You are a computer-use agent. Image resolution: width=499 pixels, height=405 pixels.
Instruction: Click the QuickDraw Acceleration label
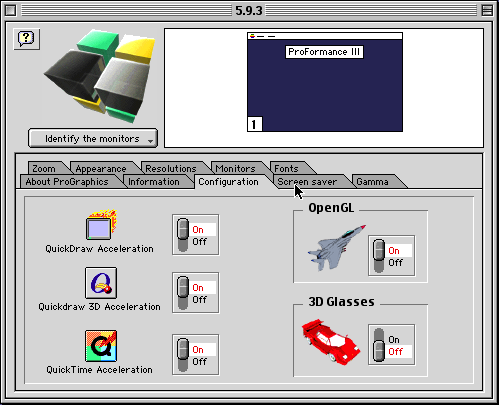(x=99, y=249)
